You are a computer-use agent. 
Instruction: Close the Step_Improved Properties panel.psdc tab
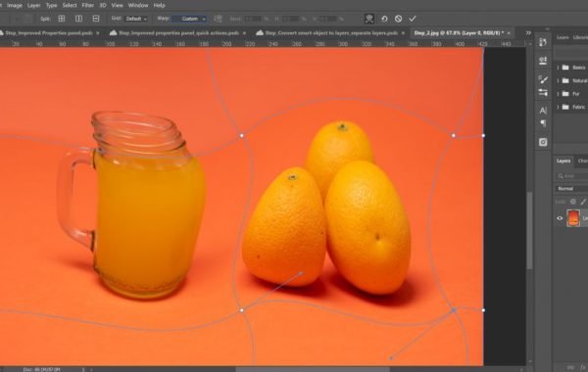click(x=98, y=33)
